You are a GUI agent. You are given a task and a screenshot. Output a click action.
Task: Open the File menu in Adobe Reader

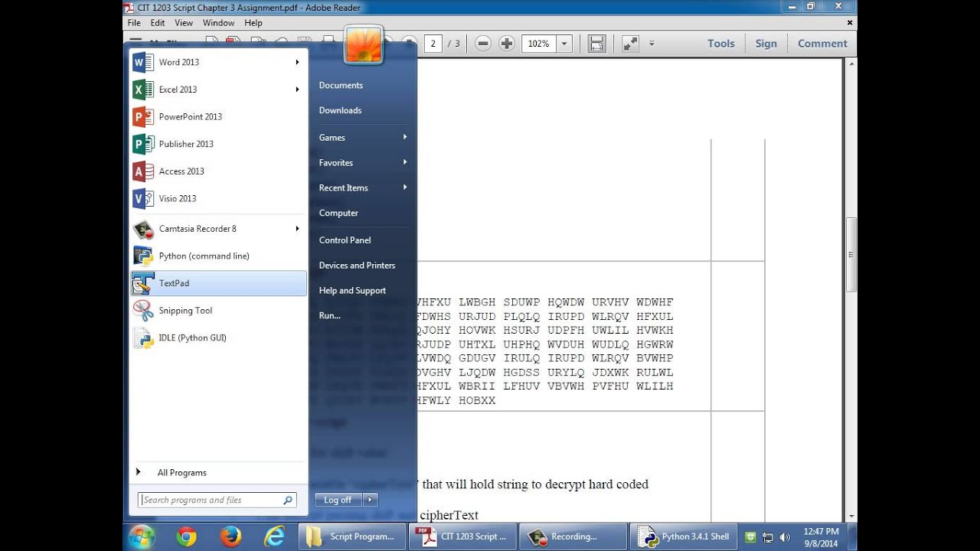click(x=134, y=23)
